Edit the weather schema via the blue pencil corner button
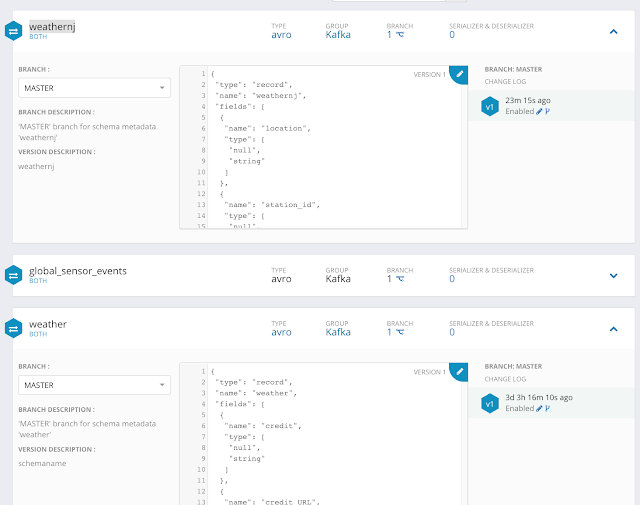640x505 pixels. [x=459, y=371]
